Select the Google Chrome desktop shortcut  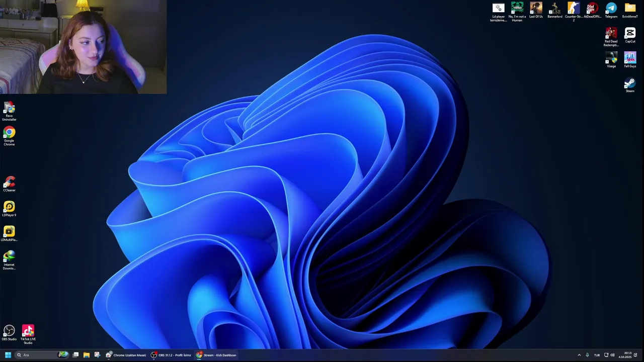[x=9, y=136]
